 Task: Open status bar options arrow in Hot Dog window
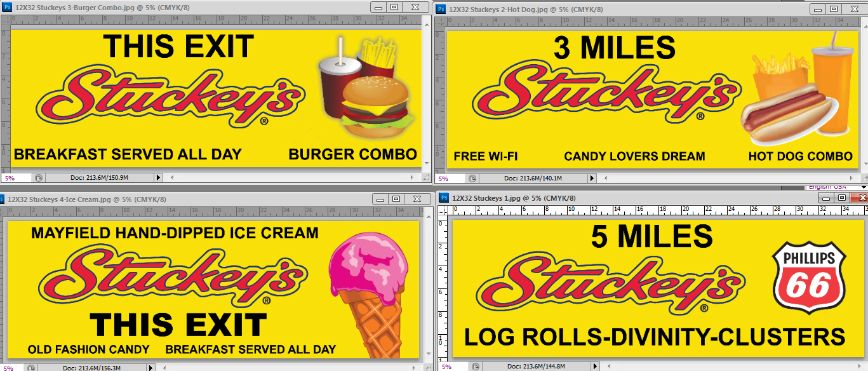click(x=591, y=178)
